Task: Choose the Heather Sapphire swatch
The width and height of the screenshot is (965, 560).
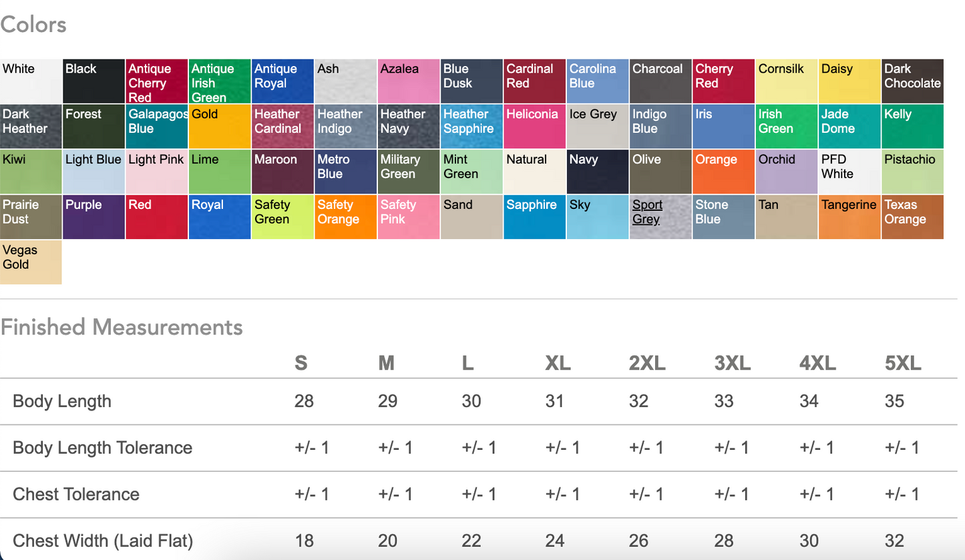Action: [471, 127]
